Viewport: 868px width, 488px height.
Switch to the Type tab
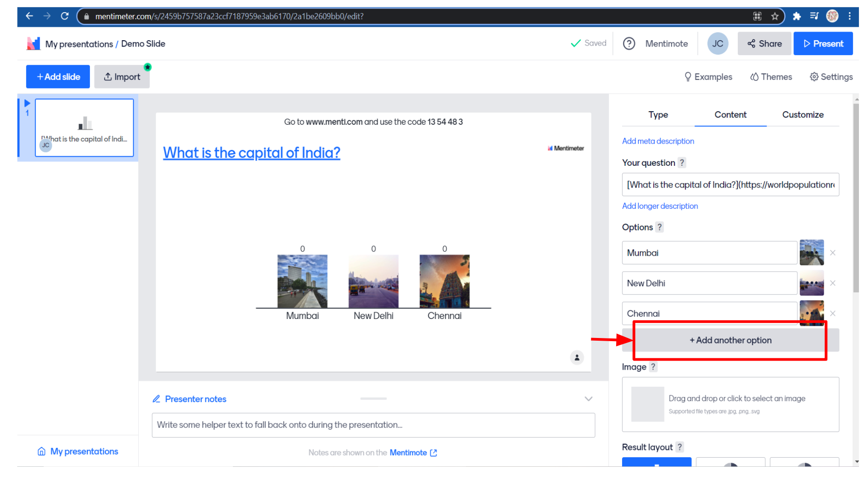[x=658, y=115]
